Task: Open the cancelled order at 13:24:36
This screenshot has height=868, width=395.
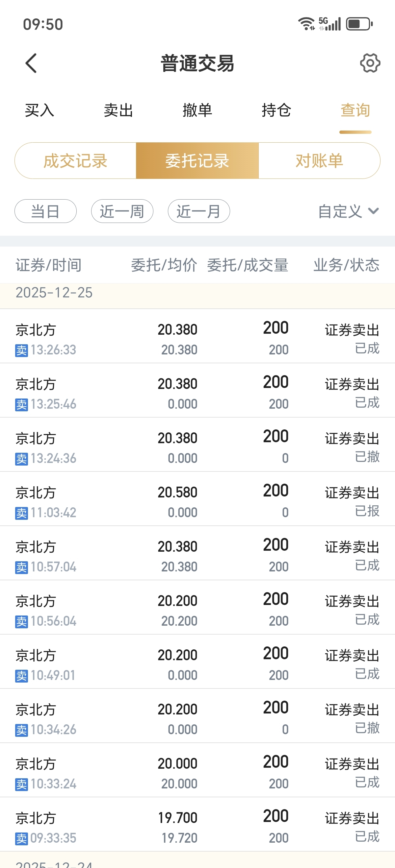Action: pyautogui.click(x=197, y=445)
